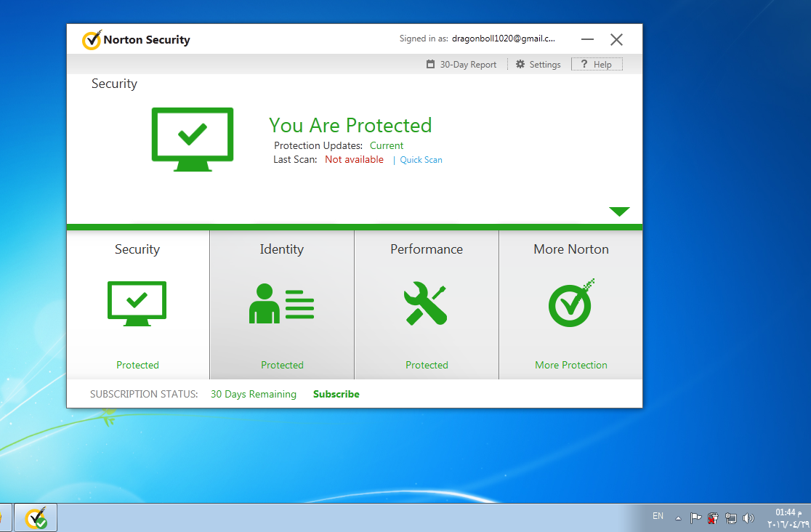Click the Not available last scan status
This screenshot has width=811, height=532.
[x=355, y=160]
